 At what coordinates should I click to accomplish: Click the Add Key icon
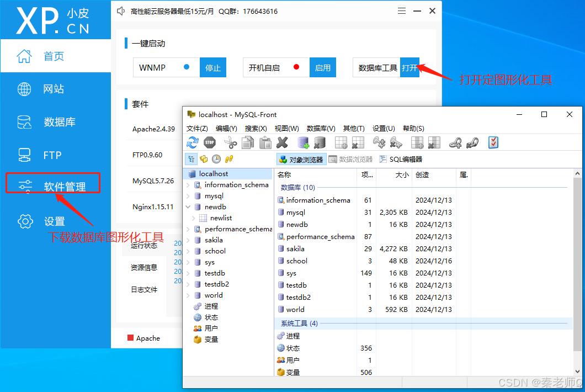(379, 142)
